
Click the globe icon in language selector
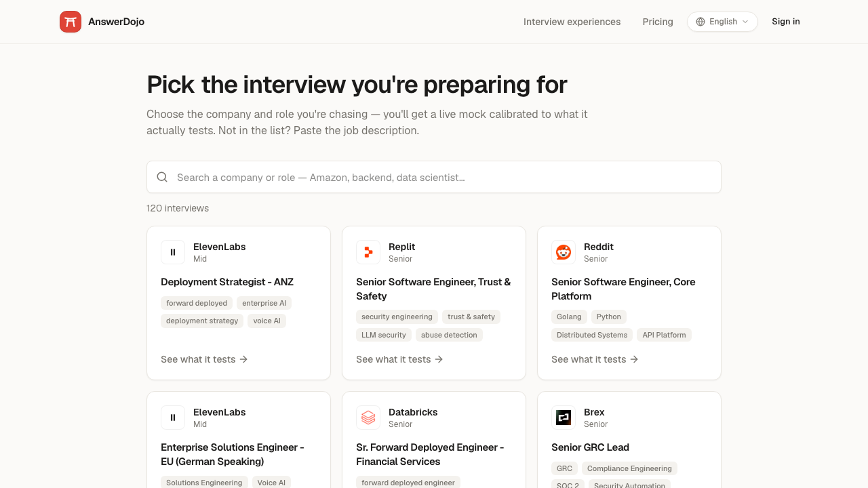(701, 22)
